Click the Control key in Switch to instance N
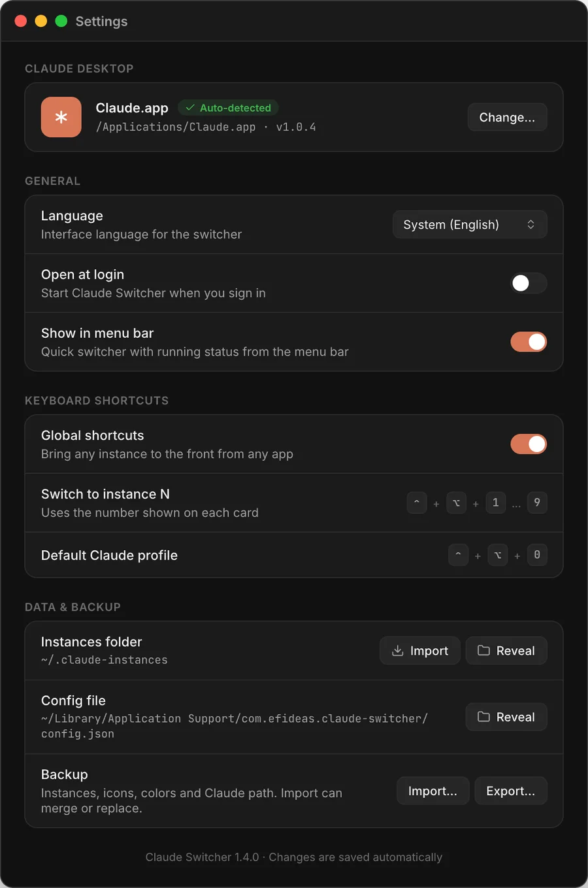This screenshot has width=588, height=888. click(417, 502)
